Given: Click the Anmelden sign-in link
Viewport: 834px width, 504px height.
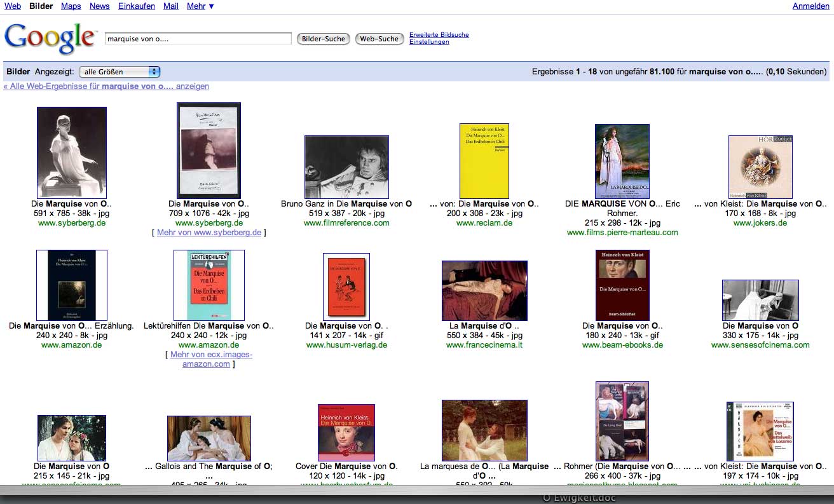Looking at the screenshot, I should pos(810,6).
